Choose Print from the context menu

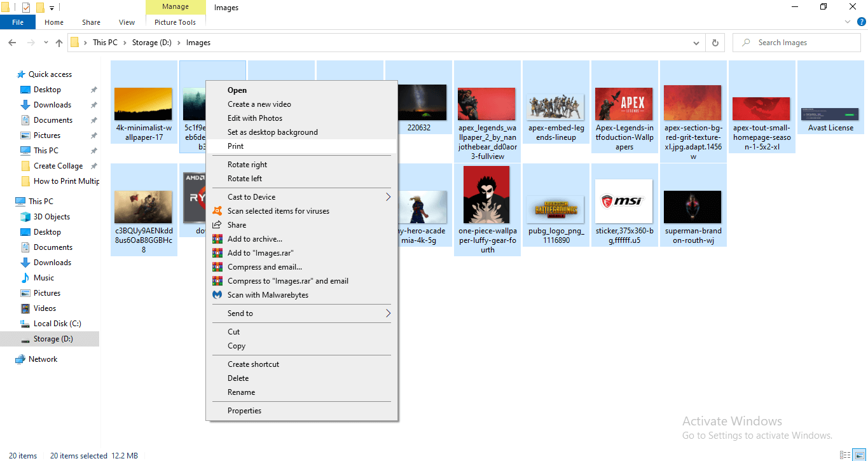[x=236, y=146]
